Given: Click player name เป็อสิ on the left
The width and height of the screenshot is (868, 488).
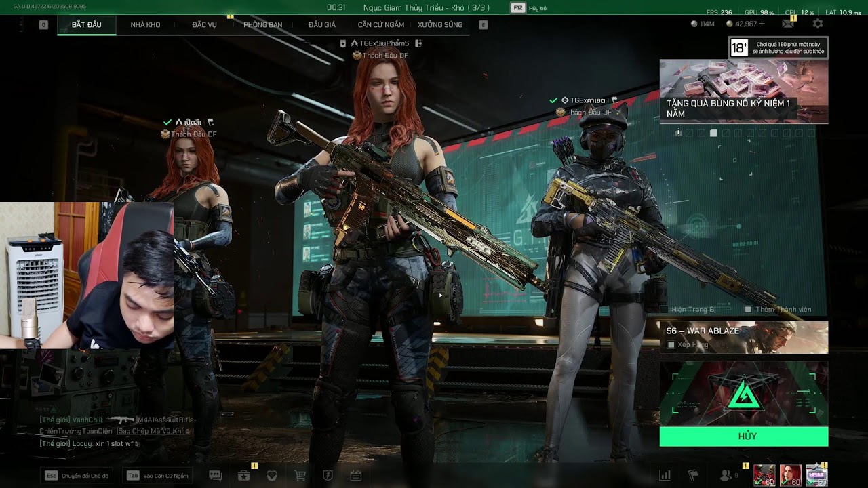Looking at the screenshot, I should (193, 122).
